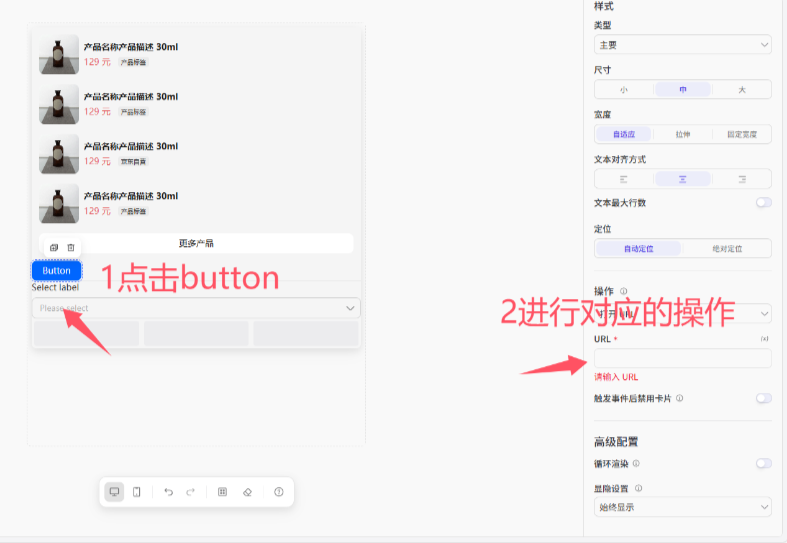Choose 绝对定位 positioning option
This screenshot has width=787, height=543.
(727, 249)
